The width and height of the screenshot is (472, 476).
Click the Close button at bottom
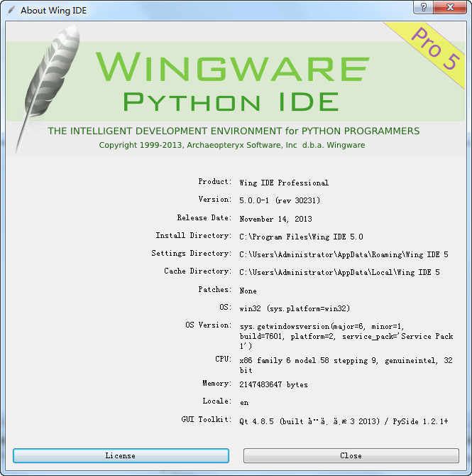click(351, 455)
